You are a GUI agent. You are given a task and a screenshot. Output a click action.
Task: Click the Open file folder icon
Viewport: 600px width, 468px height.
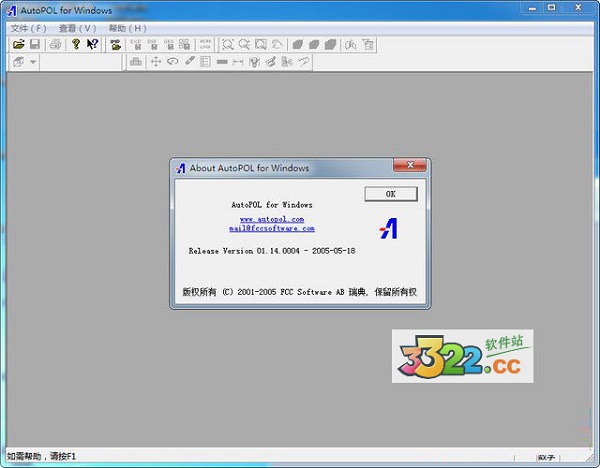[x=18, y=44]
